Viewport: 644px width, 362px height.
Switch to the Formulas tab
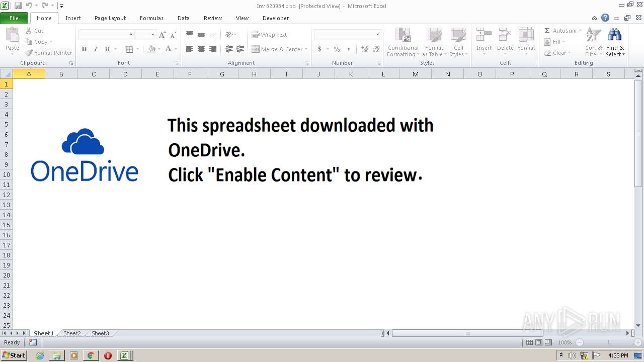(x=151, y=18)
